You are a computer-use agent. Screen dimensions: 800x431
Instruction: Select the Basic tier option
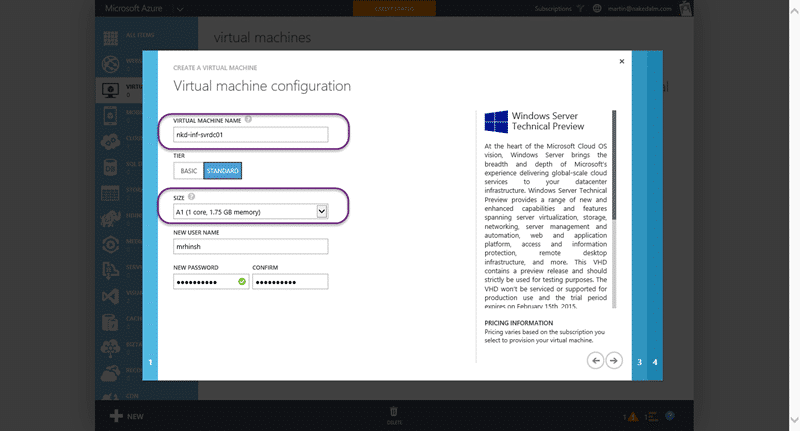(188, 171)
